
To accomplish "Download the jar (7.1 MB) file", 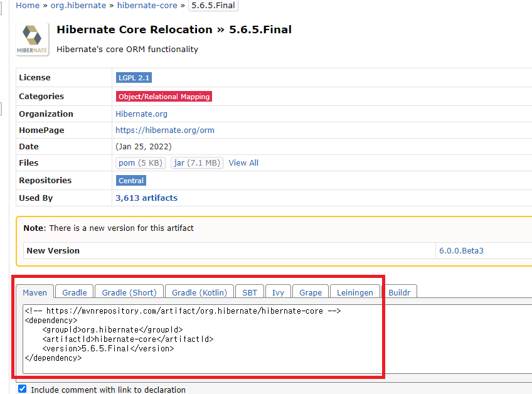I will point(197,163).
